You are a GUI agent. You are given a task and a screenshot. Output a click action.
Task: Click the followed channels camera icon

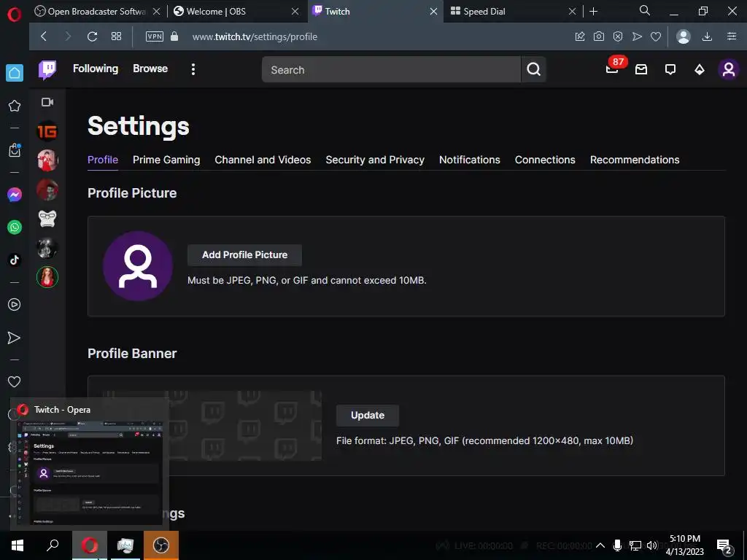[x=47, y=102]
